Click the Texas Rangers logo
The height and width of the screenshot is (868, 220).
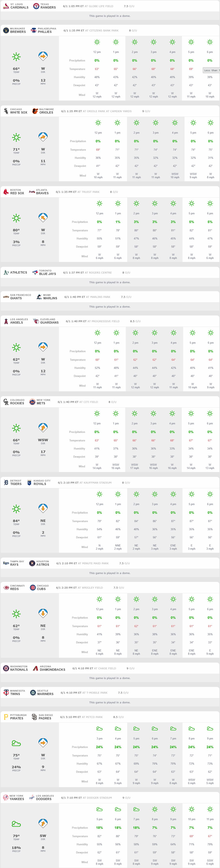tap(36, 6)
